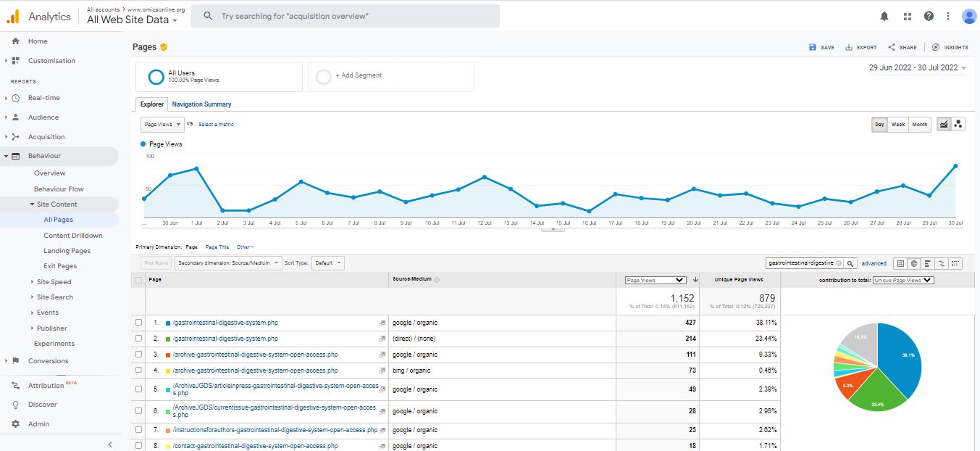Select the Performance bar view icon
Image resolution: width=980 pixels, height=451 pixels.
pos(928,263)
